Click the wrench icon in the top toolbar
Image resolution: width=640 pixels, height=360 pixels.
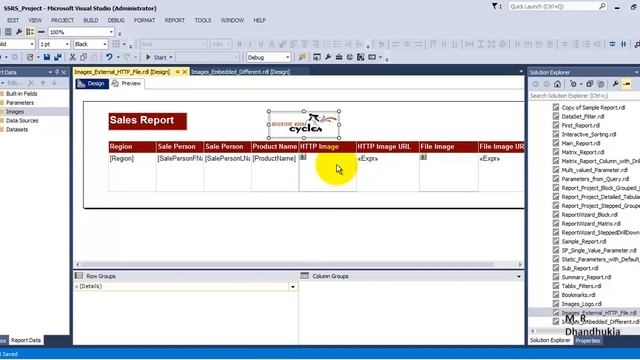click(19, 32)
